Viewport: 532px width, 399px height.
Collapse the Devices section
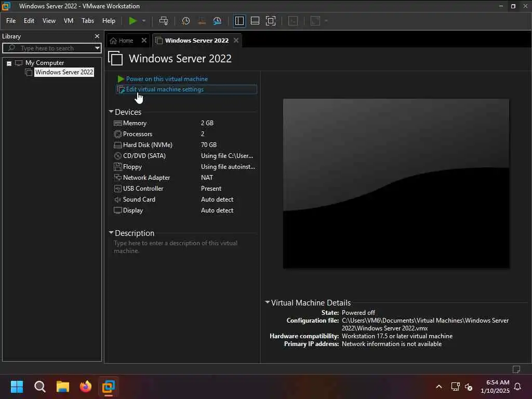[111, 112]
